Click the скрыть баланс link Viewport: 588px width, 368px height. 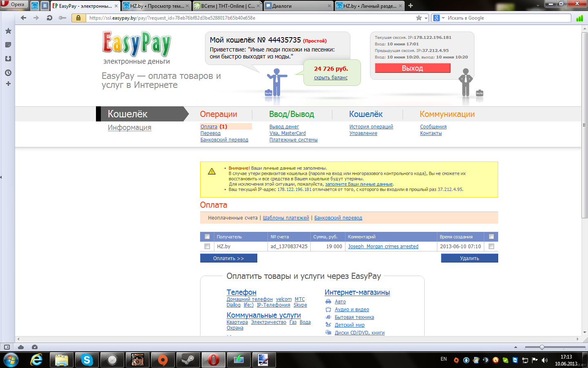[x=331, y=78]
